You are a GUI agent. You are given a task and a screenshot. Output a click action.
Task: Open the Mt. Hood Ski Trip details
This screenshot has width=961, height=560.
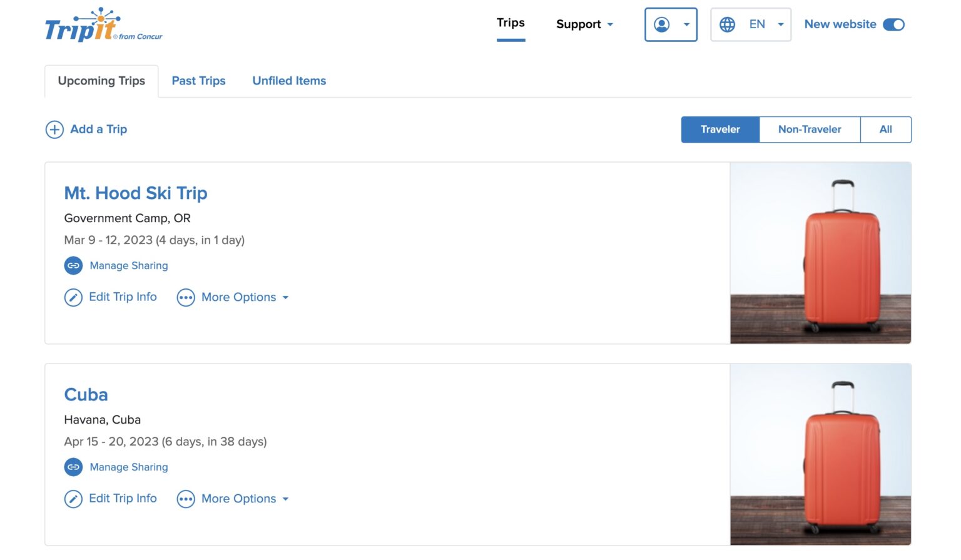click(x=135, y=193)
